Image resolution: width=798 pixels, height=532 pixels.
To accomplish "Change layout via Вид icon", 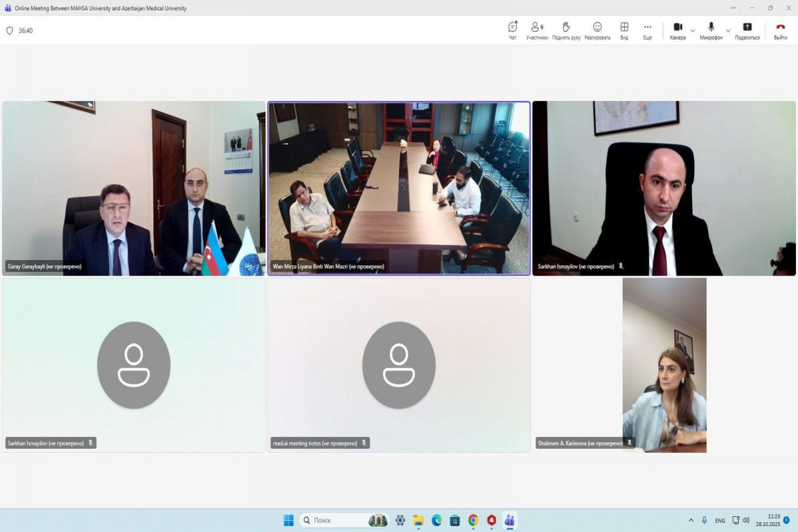I will click(624, 30).
